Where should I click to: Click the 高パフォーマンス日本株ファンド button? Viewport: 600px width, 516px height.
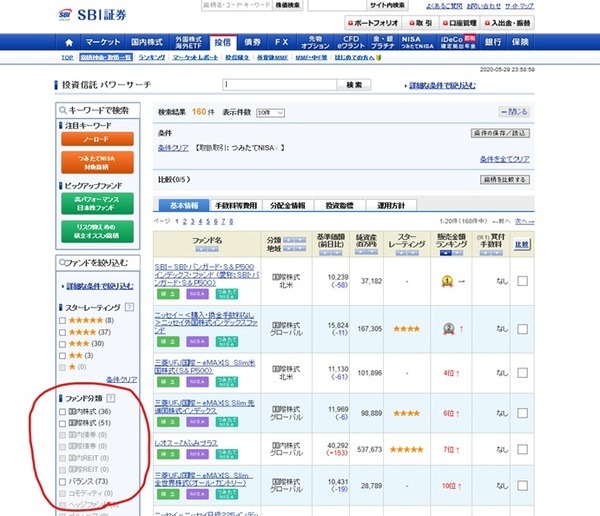point(97,204)
